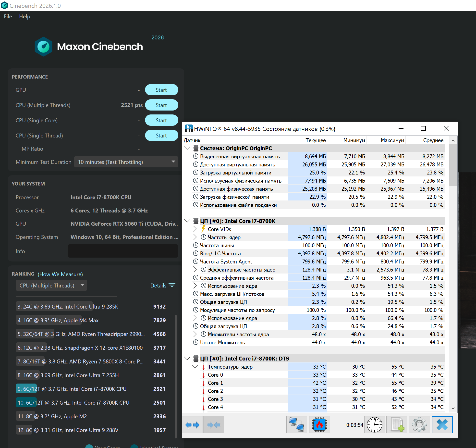
Task: Start the GPU benchmark
Action: [x=161, y=90]
